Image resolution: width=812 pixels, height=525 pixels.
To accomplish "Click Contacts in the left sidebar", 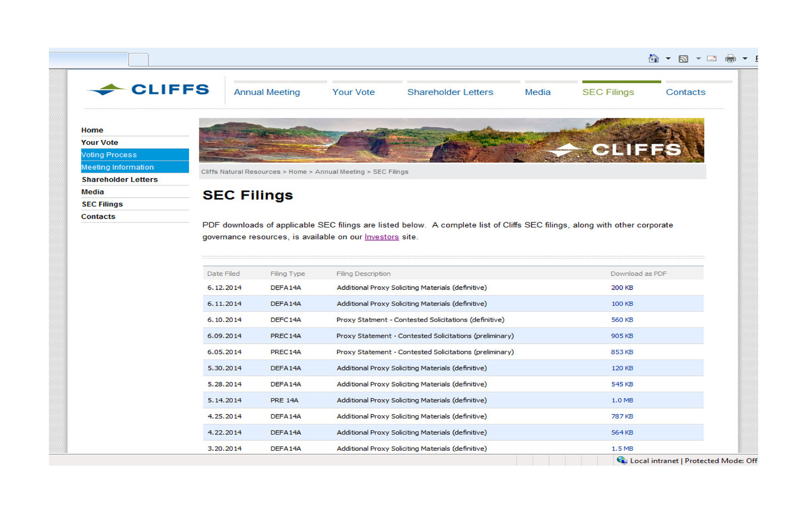I will (x=98, y=216).
